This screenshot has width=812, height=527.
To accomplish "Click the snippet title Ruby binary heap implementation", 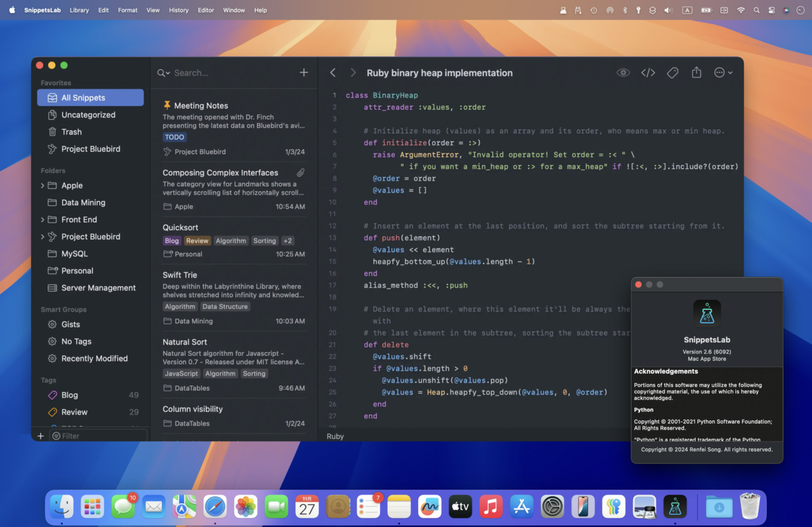I will [440, 73].
